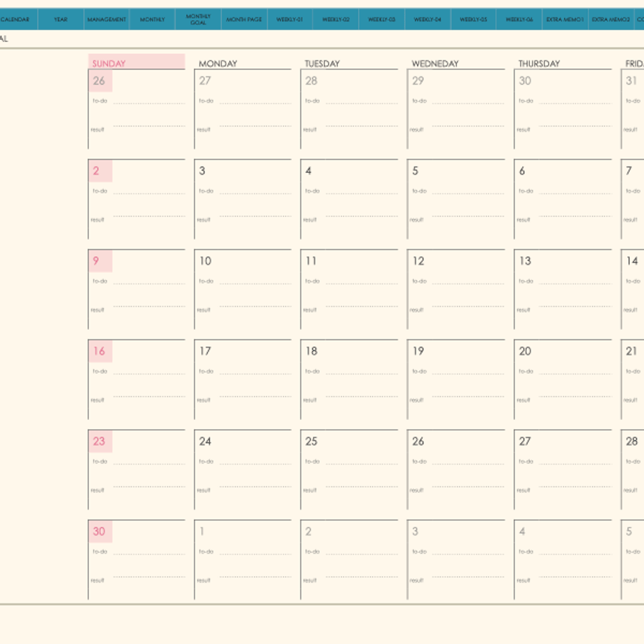Select date 6 in the Thursday column

click(522, 171)
